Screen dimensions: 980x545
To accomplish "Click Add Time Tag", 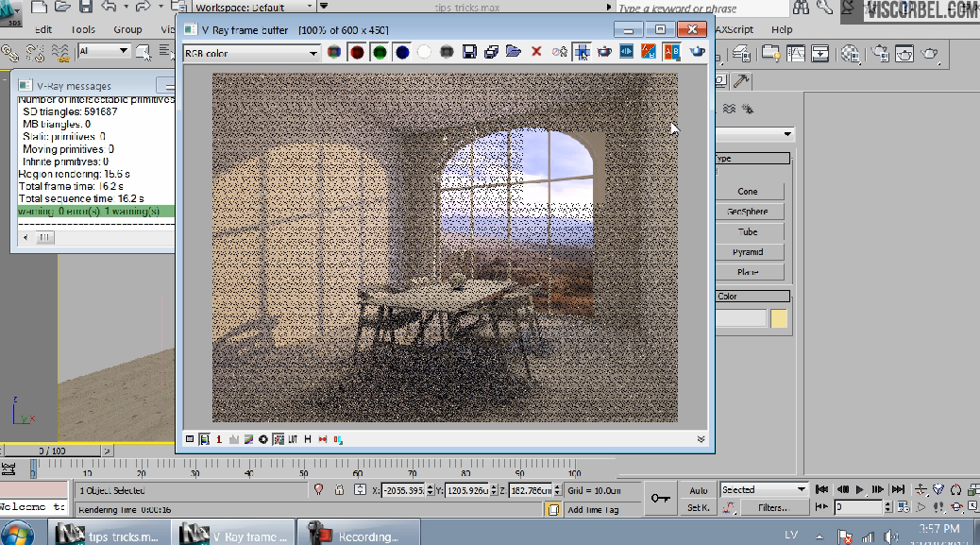I will (593, 510).
